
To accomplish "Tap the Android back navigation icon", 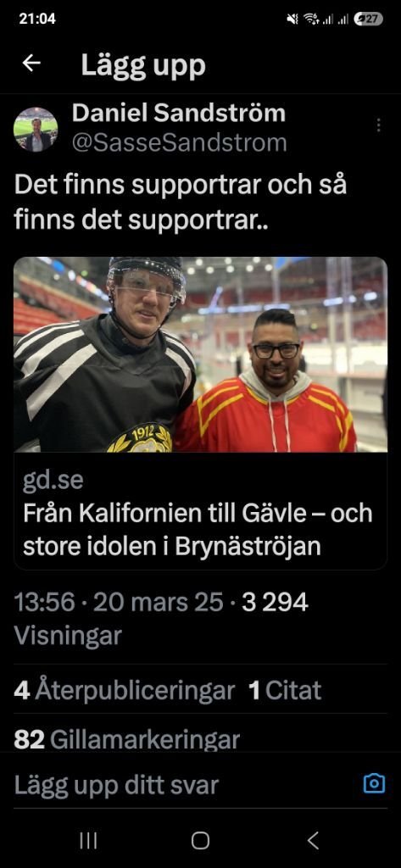I will pos(313,841).
